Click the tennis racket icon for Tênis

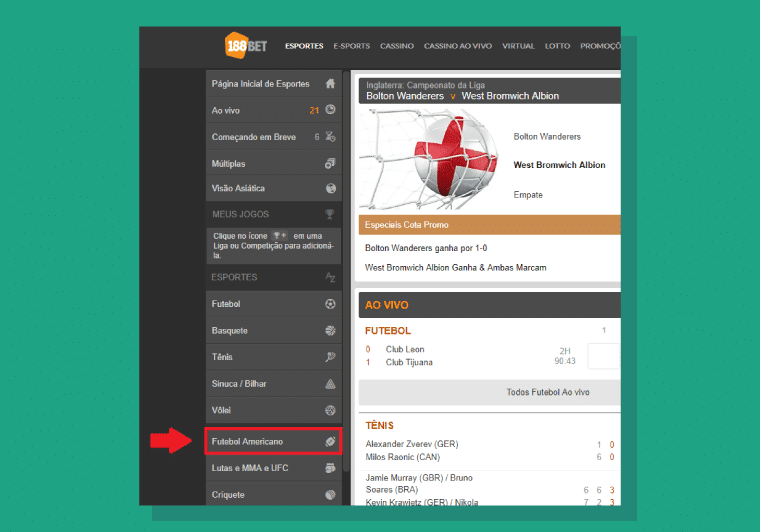point(330,357)
